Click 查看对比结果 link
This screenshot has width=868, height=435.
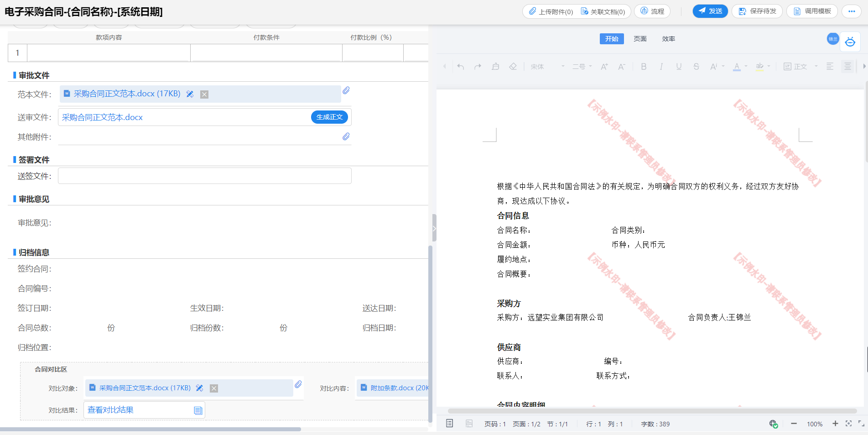click(110, 410)
